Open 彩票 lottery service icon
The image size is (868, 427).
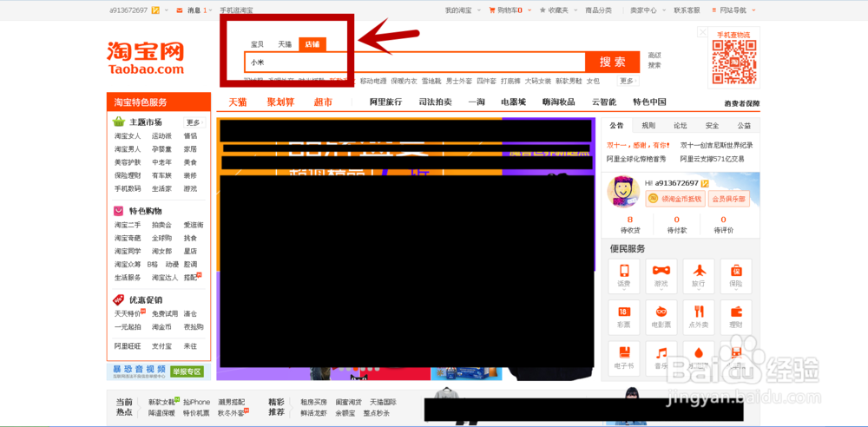click(624, 318)
